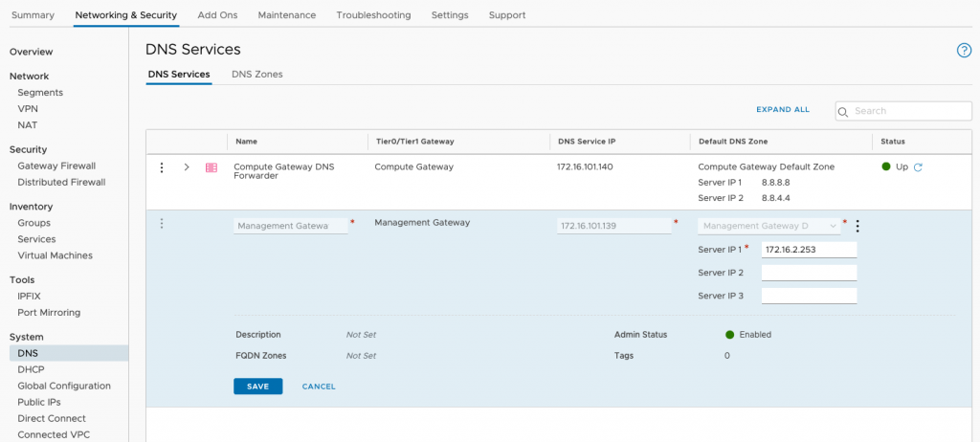Open the Maintenance tab
Screen dimensions: 980x442
coord(287,15)
